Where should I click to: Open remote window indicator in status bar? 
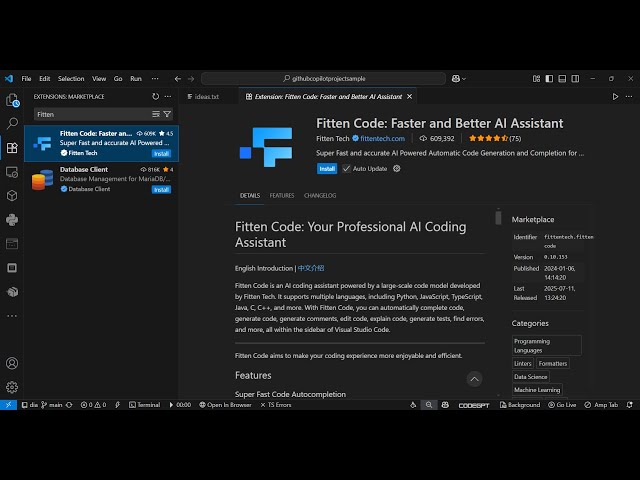(x=8, y=405)
